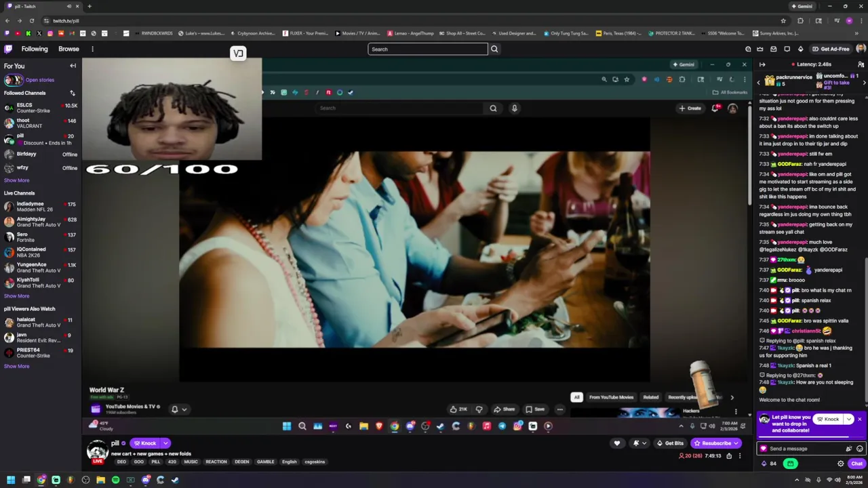The image size is (868, 488).
Task: Click YouTube like thumbs-up in streamed video
Action: pyautogui.click(x=458, y=409)
